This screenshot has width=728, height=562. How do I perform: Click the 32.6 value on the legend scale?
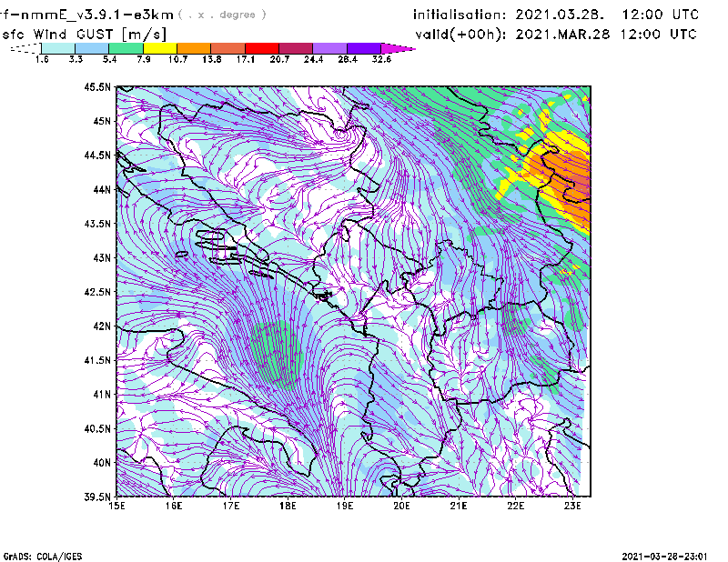381,59
